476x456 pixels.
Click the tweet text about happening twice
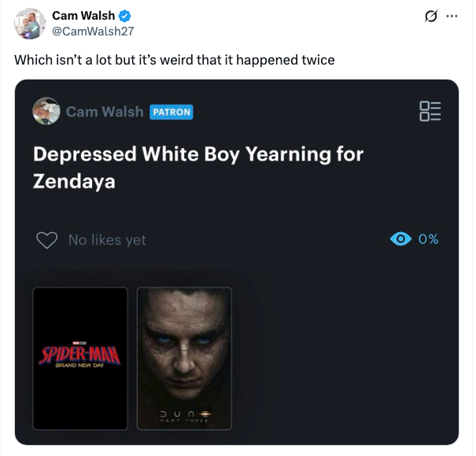tap(175, 60)
